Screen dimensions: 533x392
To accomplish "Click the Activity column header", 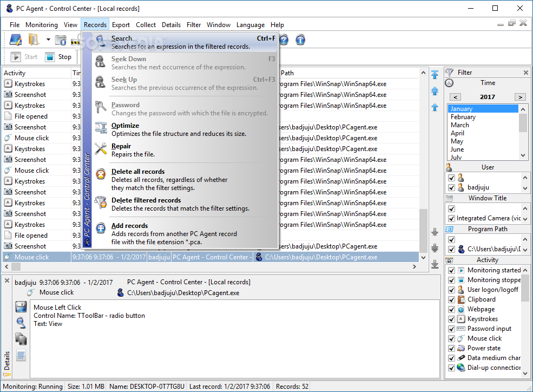I will click(36, 73).
